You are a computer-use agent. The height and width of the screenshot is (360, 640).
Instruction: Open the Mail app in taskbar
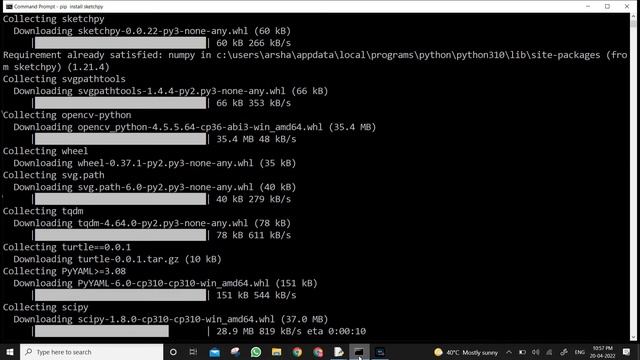tap(214, 352)
